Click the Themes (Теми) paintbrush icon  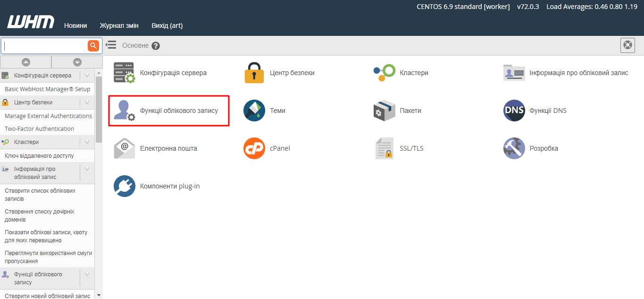coord(254,111)
